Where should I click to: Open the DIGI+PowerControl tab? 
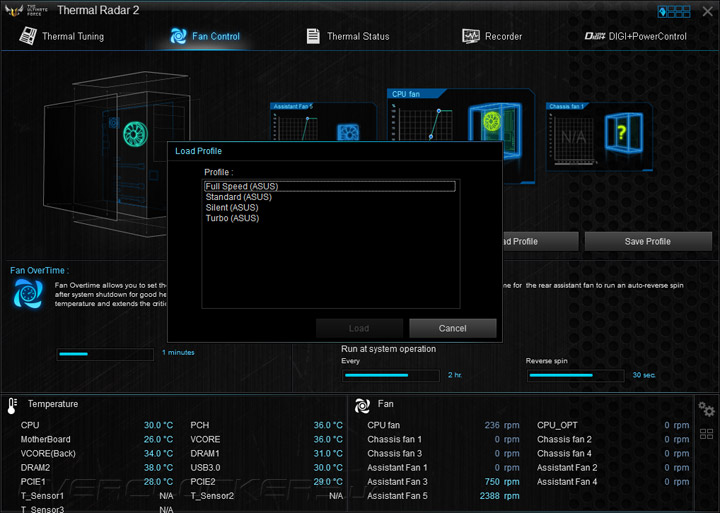tap(635, 36)
